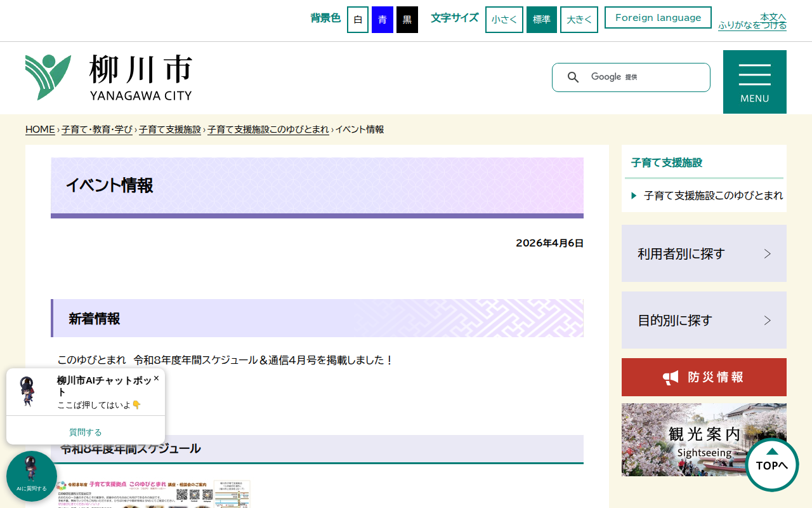Expand 目的別に探す section
The width and height of the screenshot is (812, 508).
pyautogui.click(x=704, y=320)
